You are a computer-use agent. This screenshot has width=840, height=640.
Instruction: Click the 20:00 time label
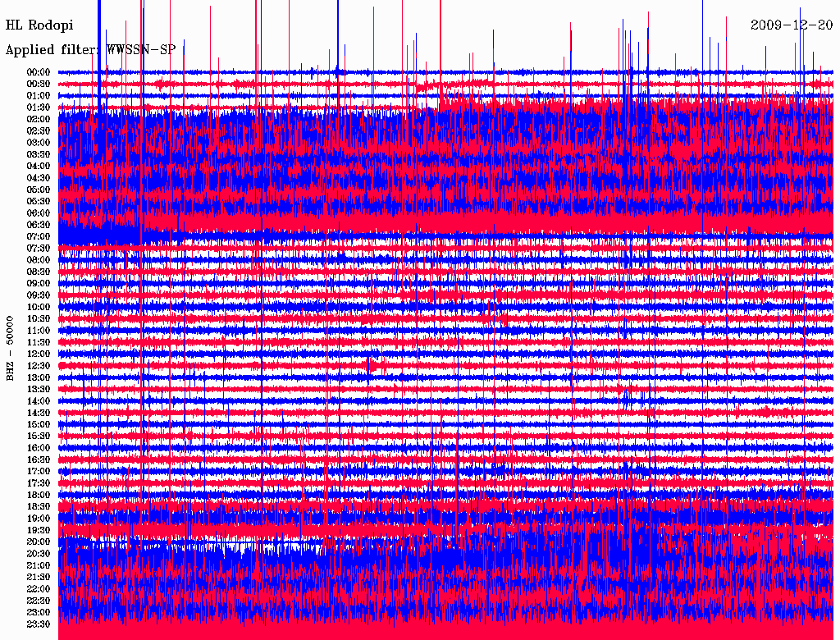39,542
